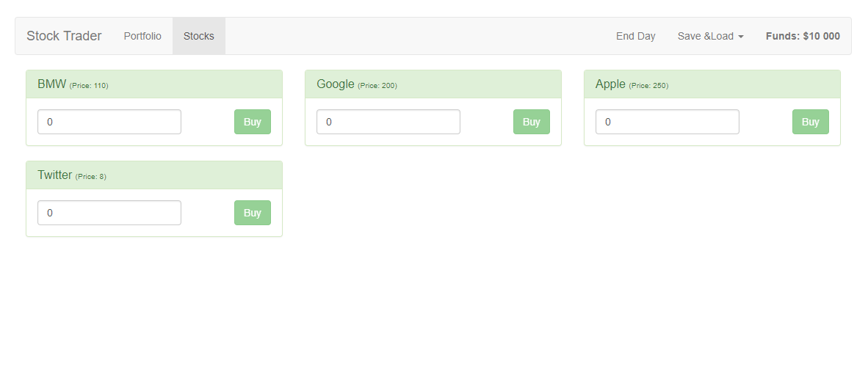Hit the Buy button for Twitter
868x369 pixels.
tap(252, 213)
